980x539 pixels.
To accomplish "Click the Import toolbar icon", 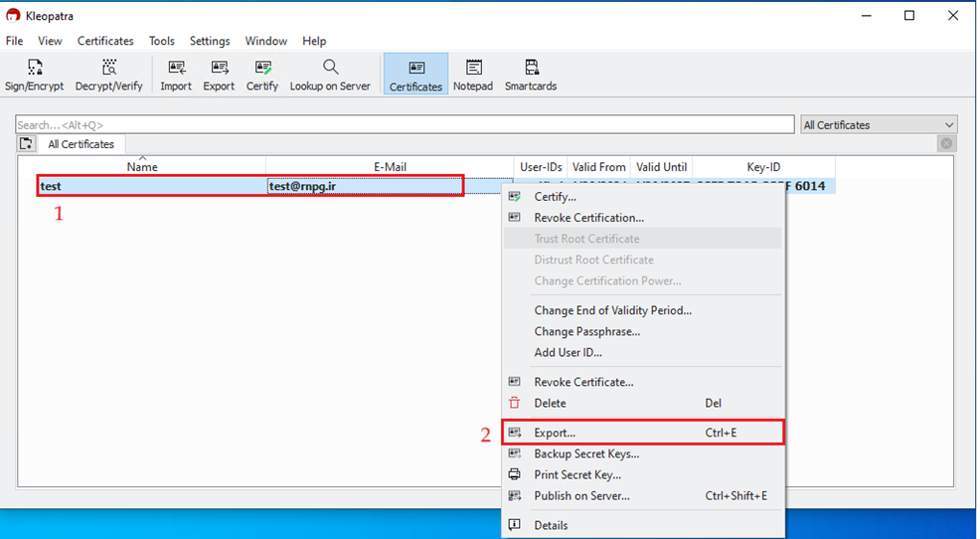I will 176,75.
